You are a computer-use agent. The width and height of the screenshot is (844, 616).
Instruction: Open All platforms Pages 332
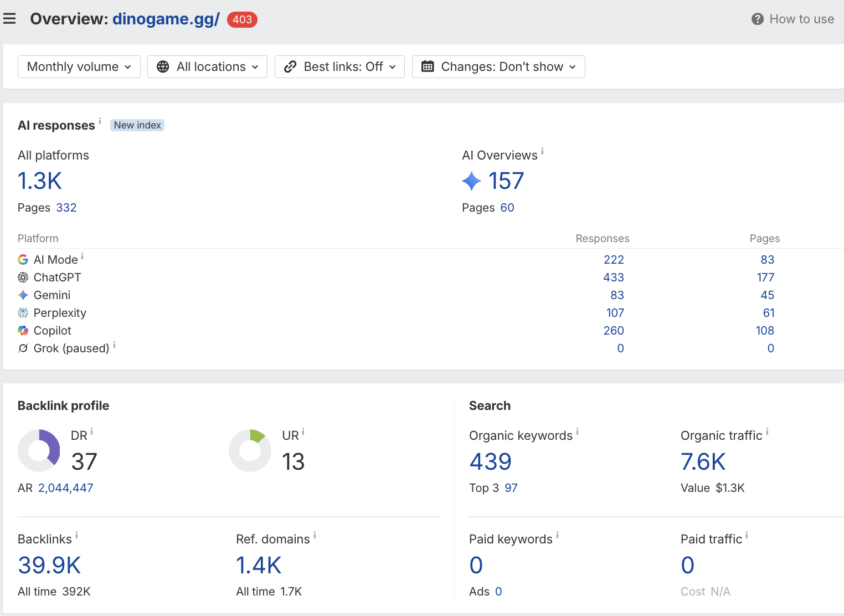pyautogui.click(x=66, y=208)
